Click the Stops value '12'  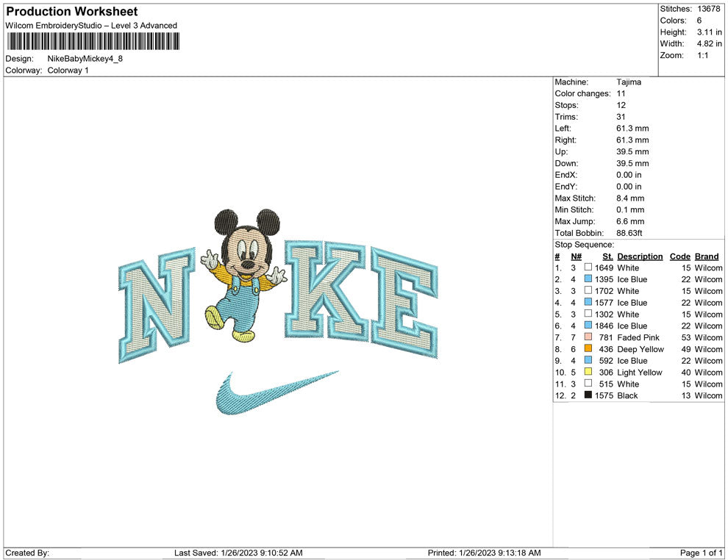621,105
